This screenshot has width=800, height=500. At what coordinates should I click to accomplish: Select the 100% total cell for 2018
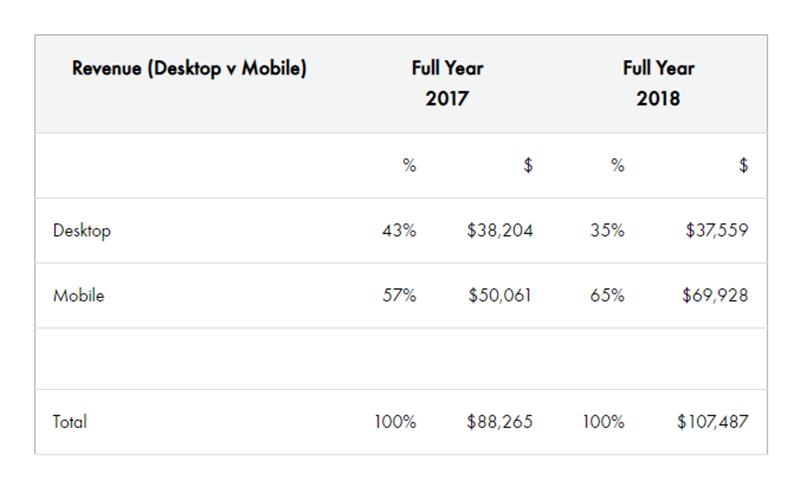(603, 422)
